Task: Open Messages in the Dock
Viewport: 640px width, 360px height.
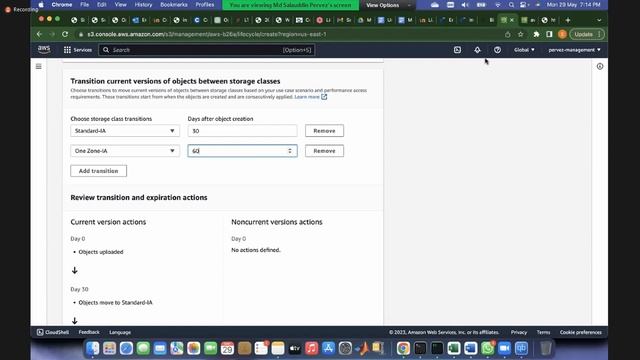Action: [x=143, y=348]
